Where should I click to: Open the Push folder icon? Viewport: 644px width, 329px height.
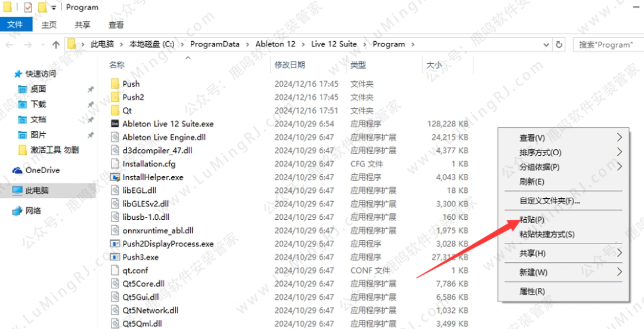pyautogui.click(x=115, y=84)
